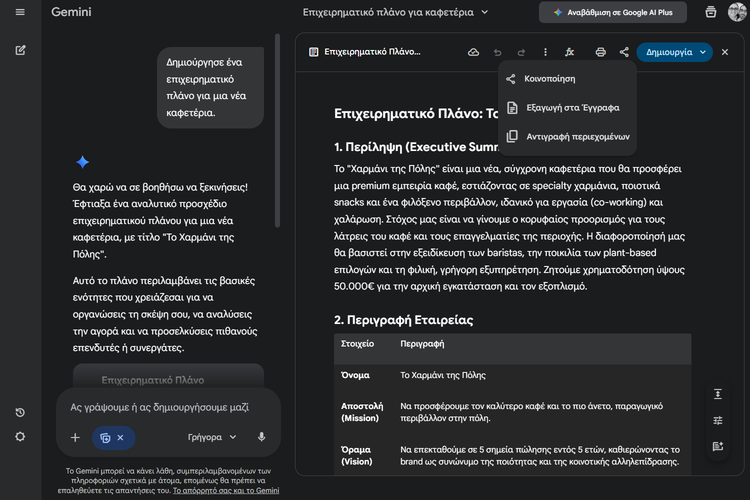
Task: Expand the chat title dropdown at top
Action: 485,12
